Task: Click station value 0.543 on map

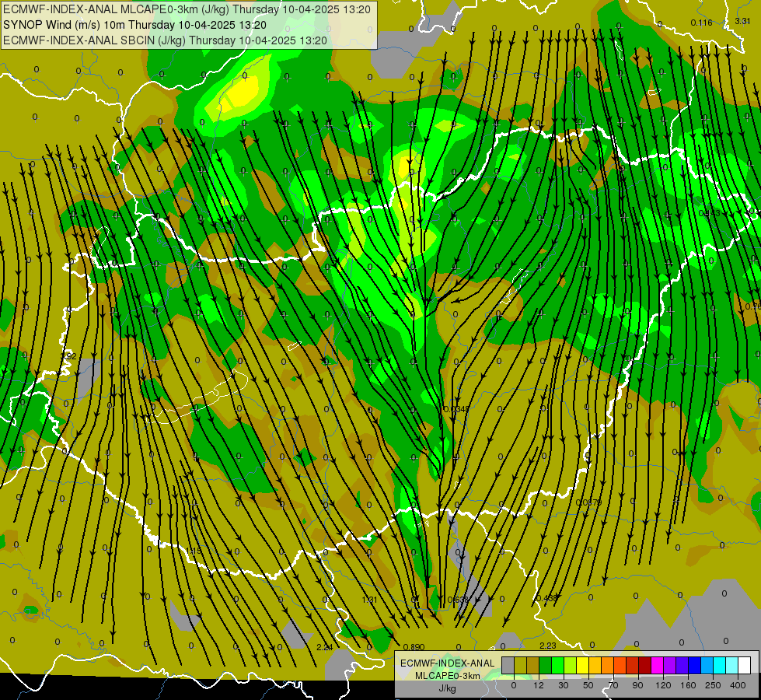Action: tap(710, 213)
